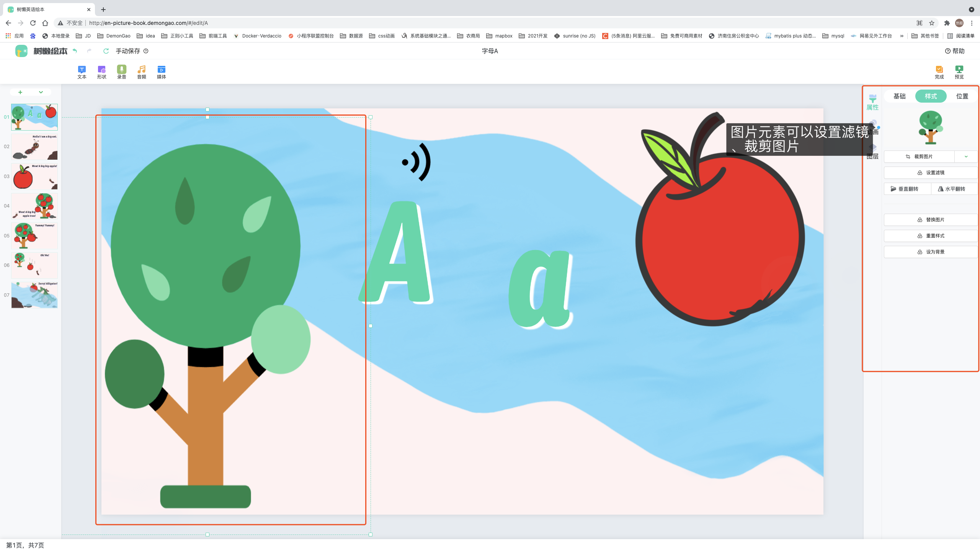Open the mapbox bookmark folder
The height and width of the screenshot is (551, 980).
pos(499,36)
